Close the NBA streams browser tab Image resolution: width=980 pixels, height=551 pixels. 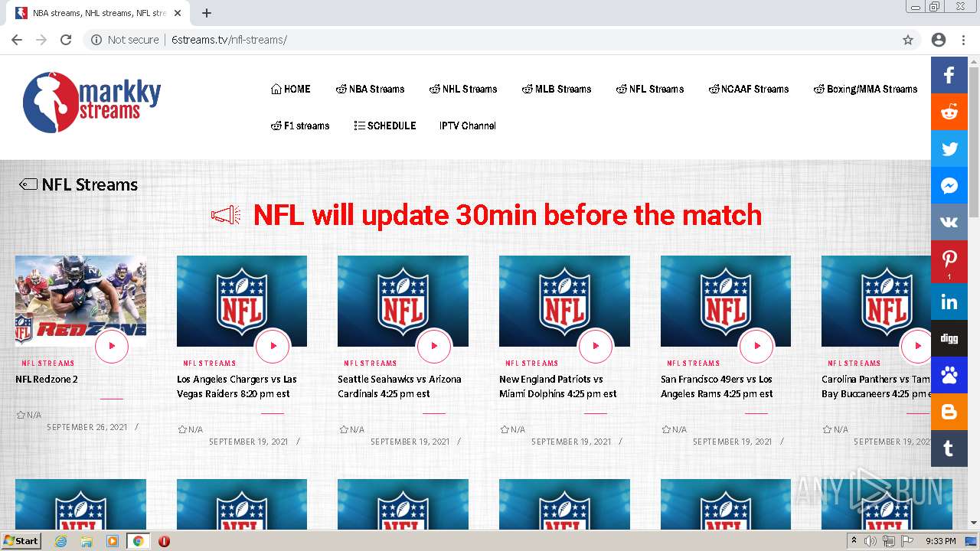[x=178, y=13]
